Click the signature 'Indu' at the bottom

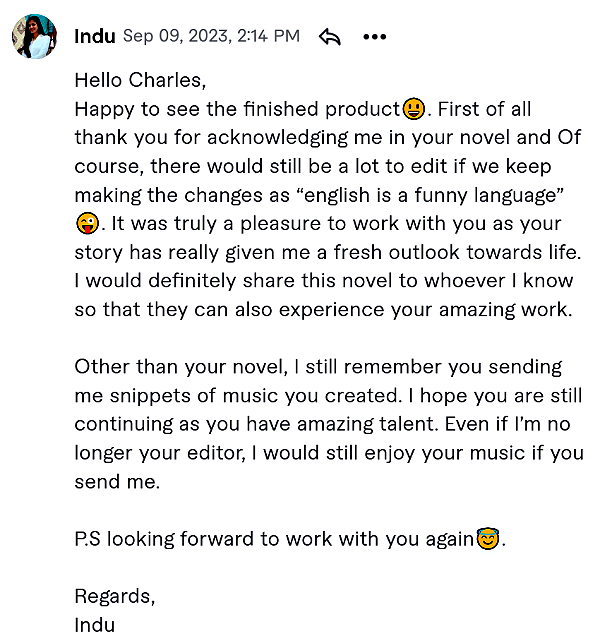coord(95,625)
